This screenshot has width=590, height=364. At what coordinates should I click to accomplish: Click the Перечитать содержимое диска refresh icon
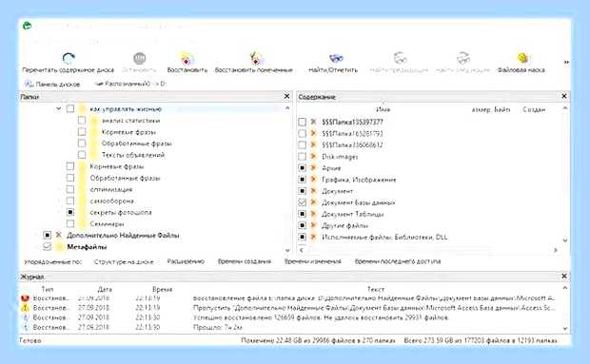tap(69, 58)
